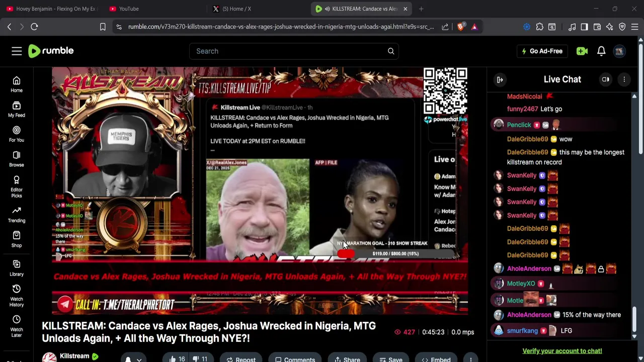Open the Brave Wallet icon

(x=597, y=27)
